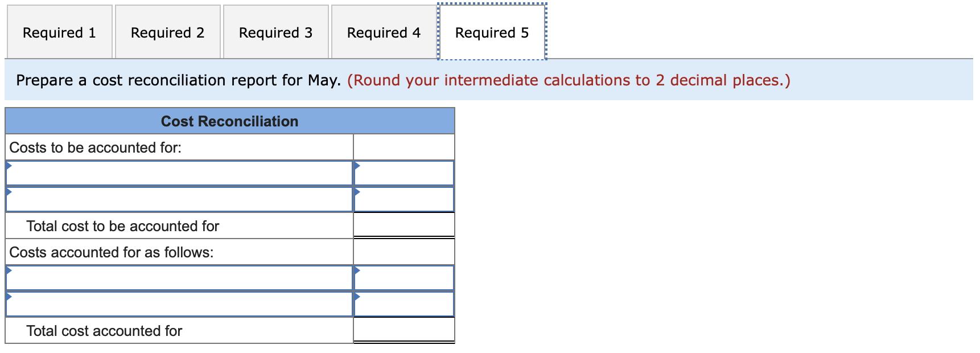Viewport: 980px width, 353px height.
Task: Select the currently active Required 5 tab
Action: [492, 32]
